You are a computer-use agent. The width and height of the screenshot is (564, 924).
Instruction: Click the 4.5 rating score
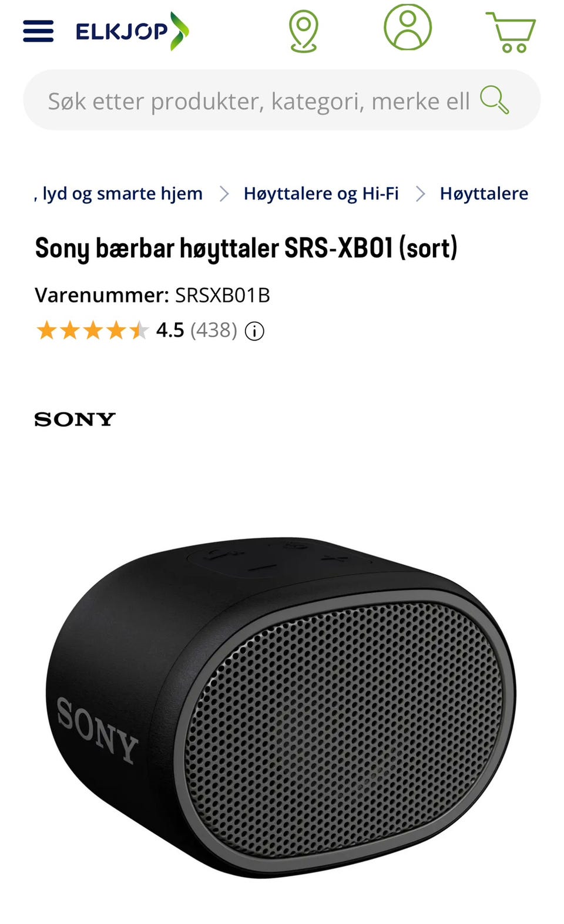coord(170,331)
